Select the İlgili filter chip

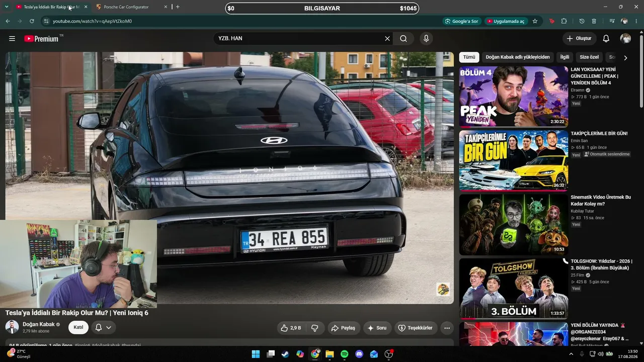point(565,57)
